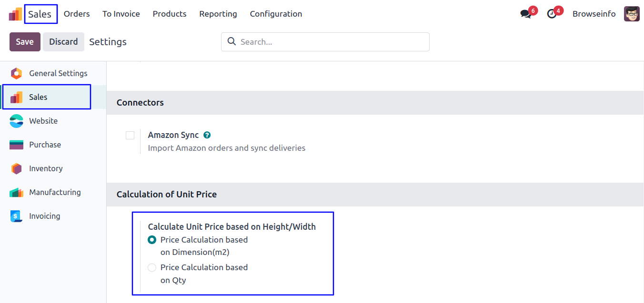Open the Orders menu
This screenshot has height=303, width=644.
click(77, 14)
